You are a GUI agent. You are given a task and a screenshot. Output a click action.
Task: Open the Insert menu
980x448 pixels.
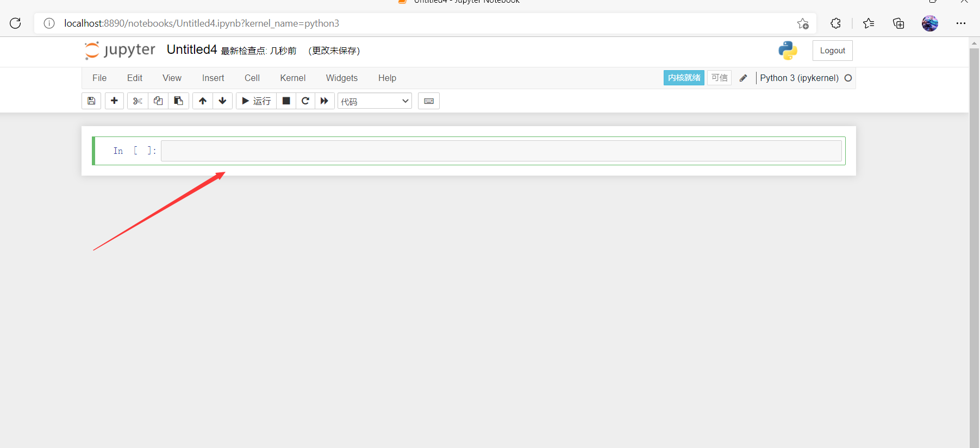213,78
